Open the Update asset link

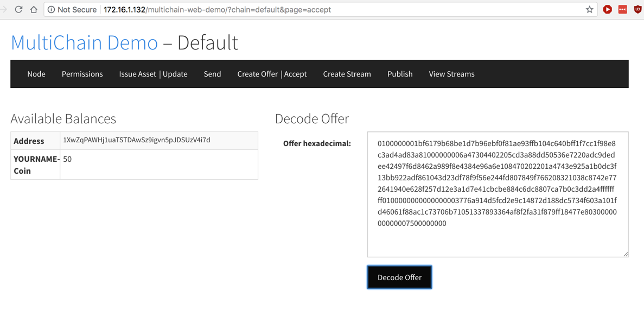point(175,74)
